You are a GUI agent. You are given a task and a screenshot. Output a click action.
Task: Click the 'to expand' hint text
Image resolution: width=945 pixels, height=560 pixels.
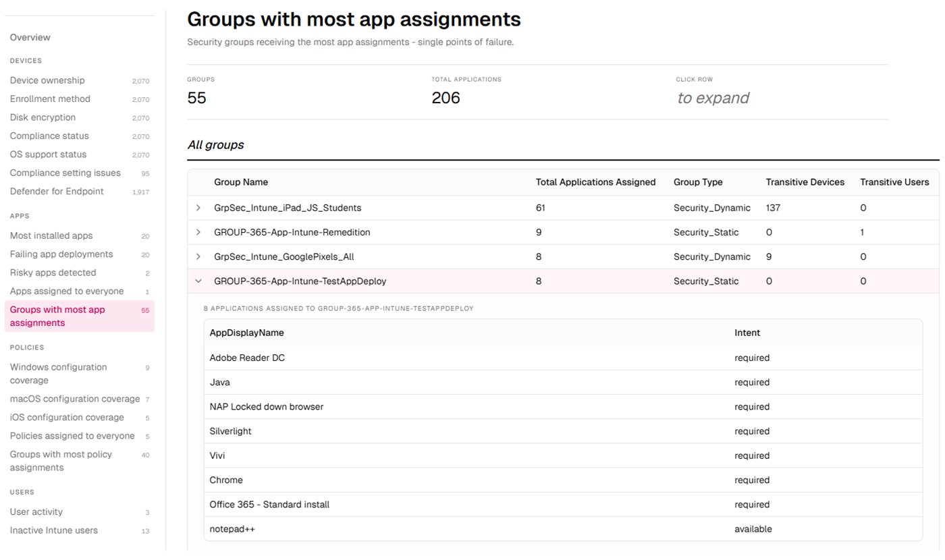coord(713,98)
